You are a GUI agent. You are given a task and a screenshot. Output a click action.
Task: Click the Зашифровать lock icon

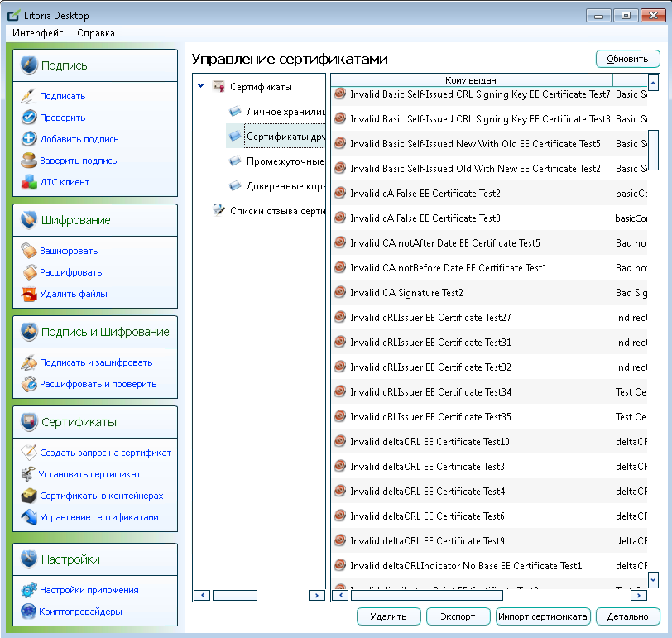click(29, 251)
